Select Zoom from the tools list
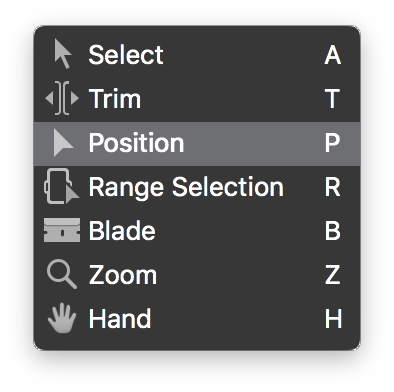The width and height of the screenshot is (394, 392). tap(197, 275)
